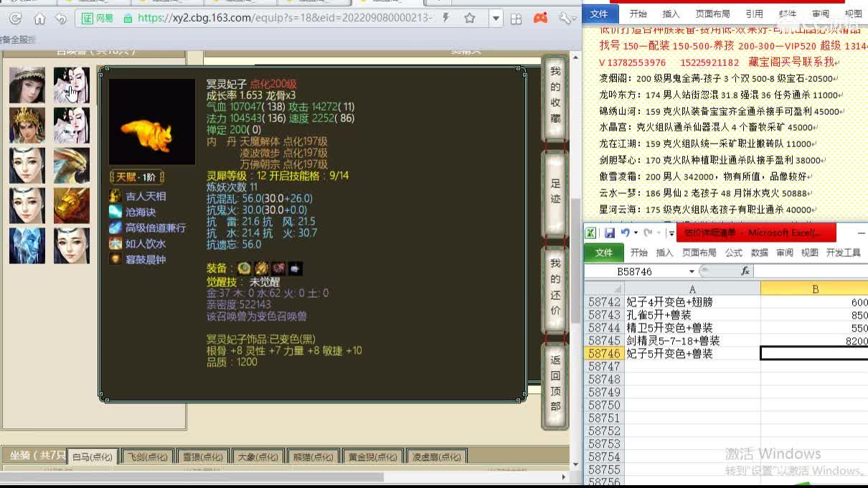Open Excel 开始 ribbon tab

[638, 253]
